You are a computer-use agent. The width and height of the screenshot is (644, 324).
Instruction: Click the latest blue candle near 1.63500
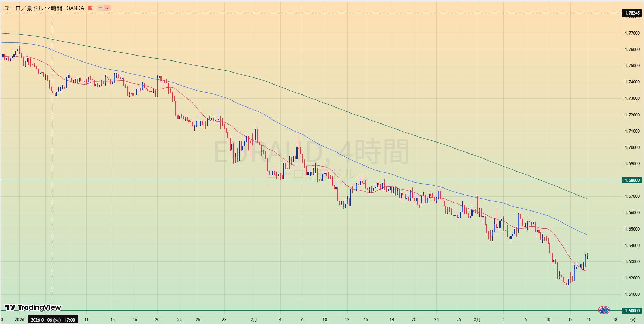587,254
